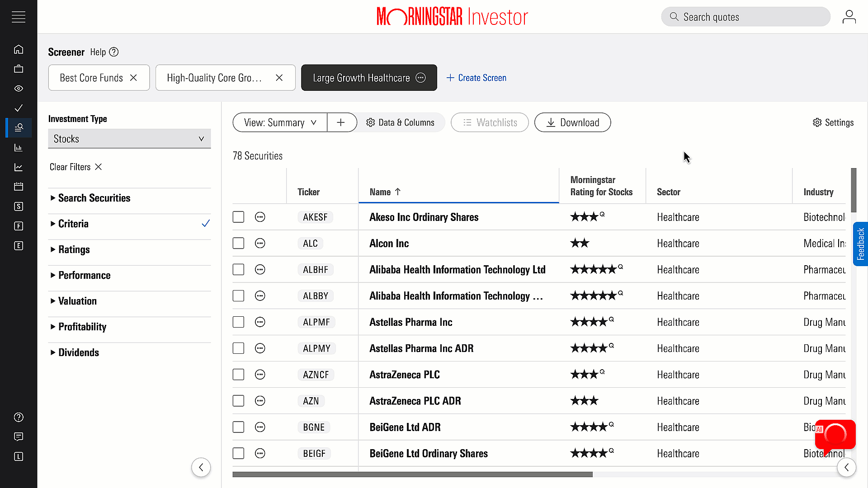Close High-Quality Core Growth screen tab

[279, 78]
